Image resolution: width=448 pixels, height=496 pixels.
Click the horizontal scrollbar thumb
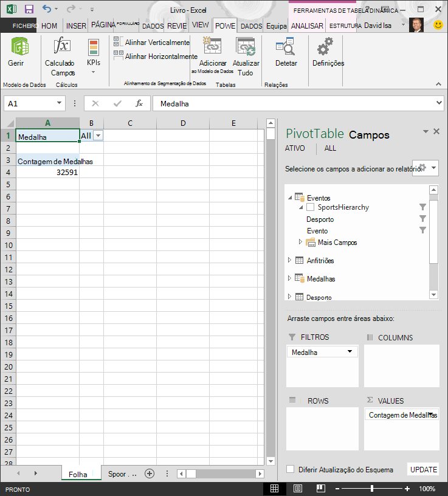(x=191, y=474)
